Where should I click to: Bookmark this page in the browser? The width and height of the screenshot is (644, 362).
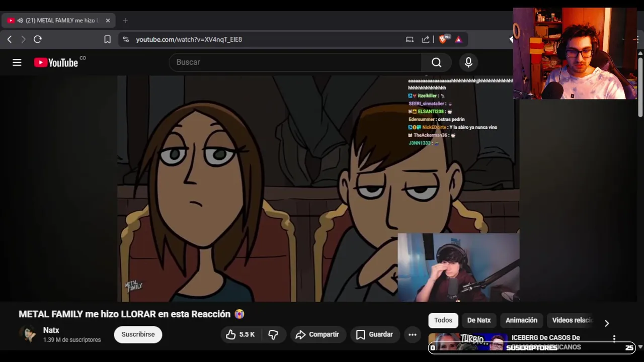tap(107, 39)
